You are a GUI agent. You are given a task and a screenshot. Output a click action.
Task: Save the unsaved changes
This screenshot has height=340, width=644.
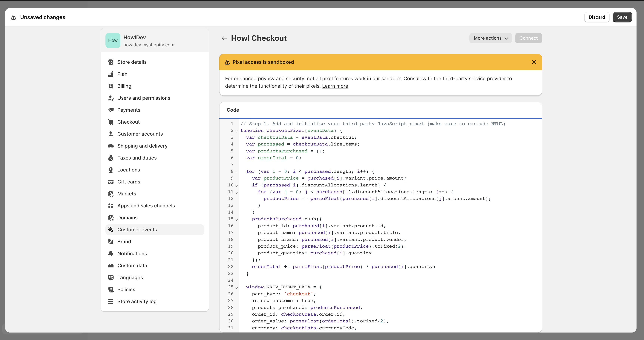[x=622, y=17]
